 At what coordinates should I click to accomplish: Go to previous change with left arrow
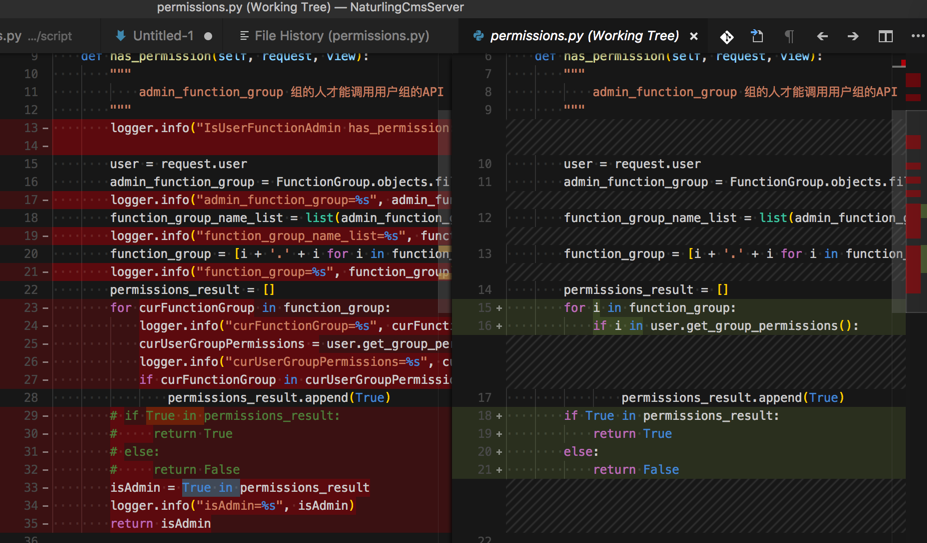coord(822,37)
